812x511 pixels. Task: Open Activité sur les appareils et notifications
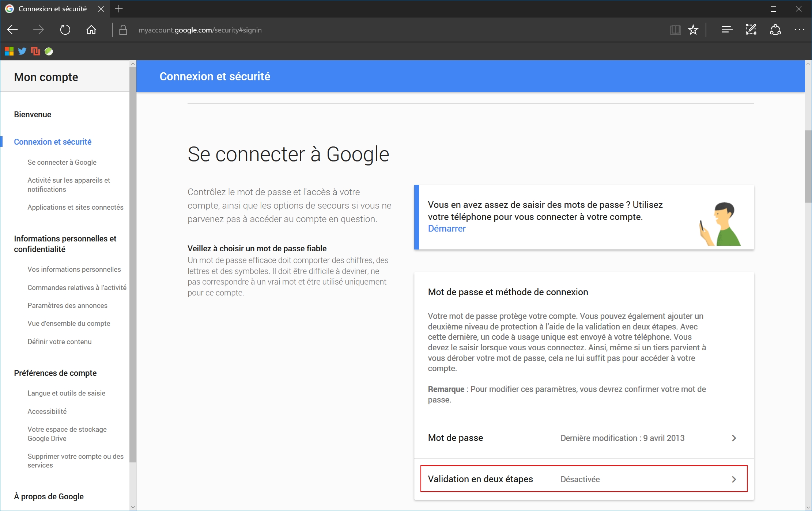(69, 185)
